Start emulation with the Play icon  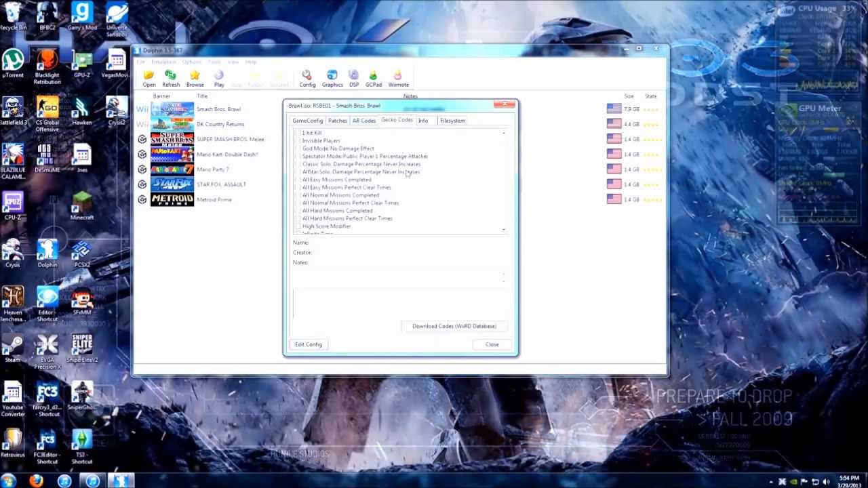point(219,79)
